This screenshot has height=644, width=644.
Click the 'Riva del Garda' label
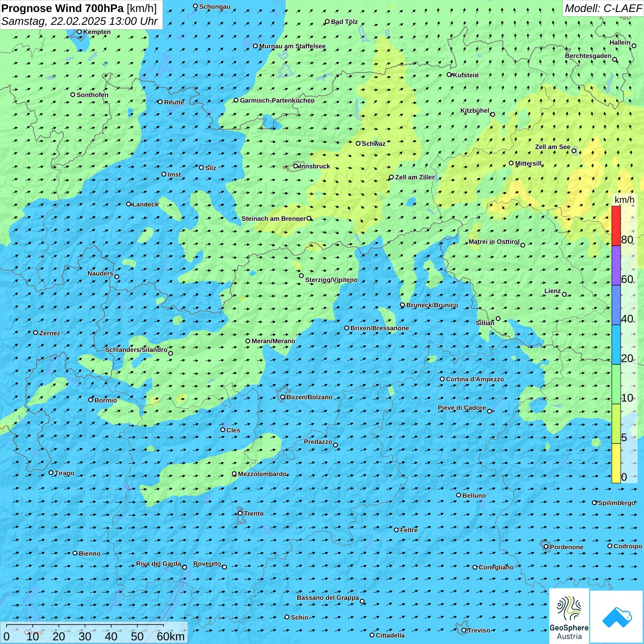coord(159,563)
